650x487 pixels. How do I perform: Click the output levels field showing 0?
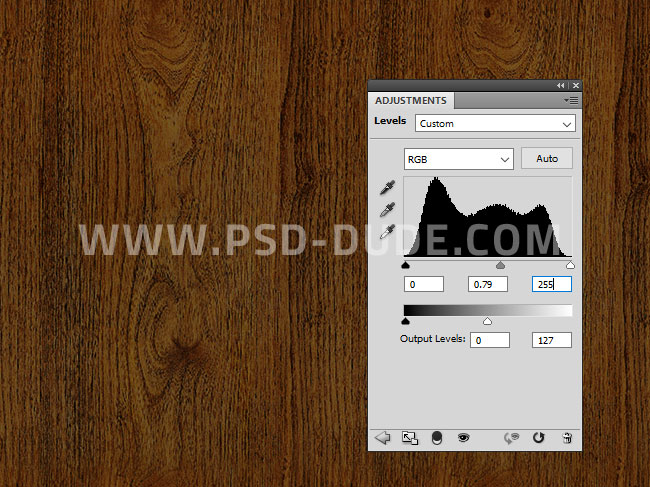[490, 340]
